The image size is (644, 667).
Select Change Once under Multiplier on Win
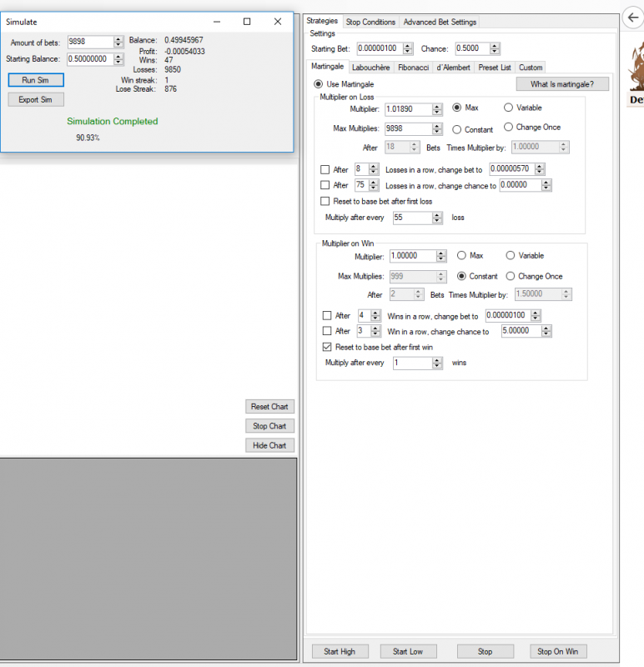click(x=511, y=276)
